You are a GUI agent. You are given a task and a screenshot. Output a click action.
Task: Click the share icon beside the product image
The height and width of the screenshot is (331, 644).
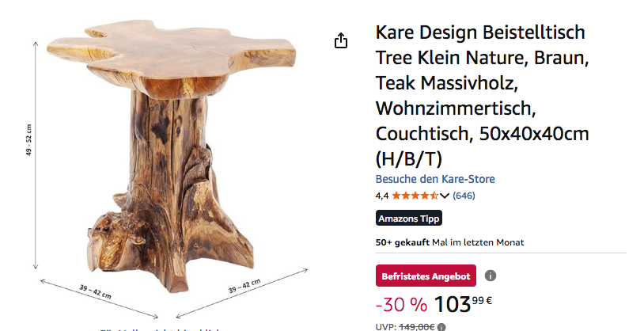(341, 40)
